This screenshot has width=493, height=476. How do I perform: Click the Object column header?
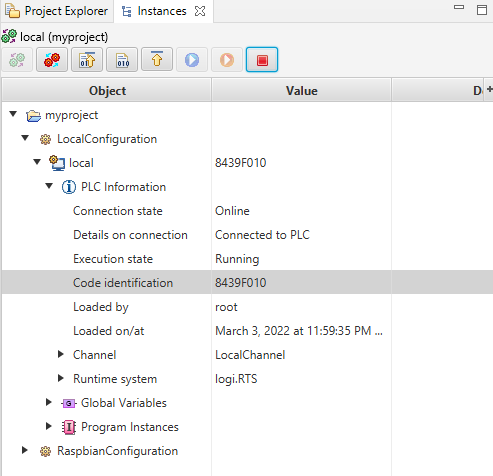tap(107, 90)
